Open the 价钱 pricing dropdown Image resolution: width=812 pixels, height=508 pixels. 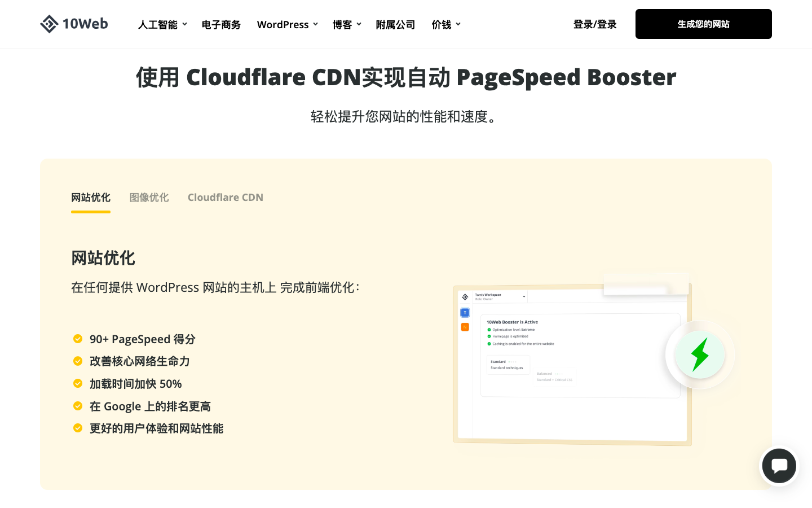445,24
